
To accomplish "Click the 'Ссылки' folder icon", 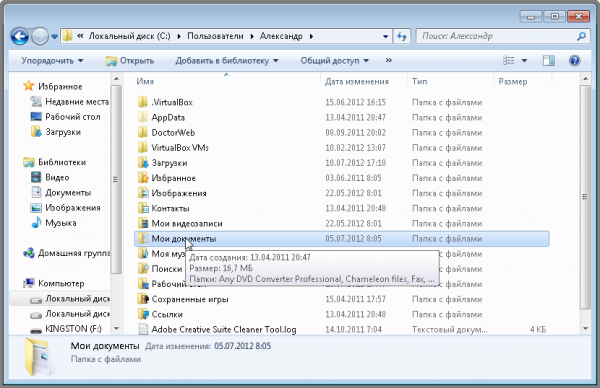I will (143, 314).
